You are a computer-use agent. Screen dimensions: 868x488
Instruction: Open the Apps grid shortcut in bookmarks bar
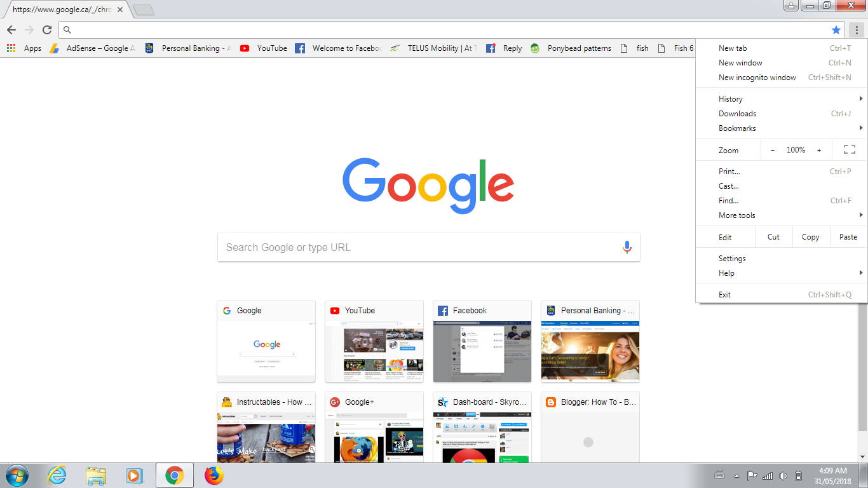24,48
